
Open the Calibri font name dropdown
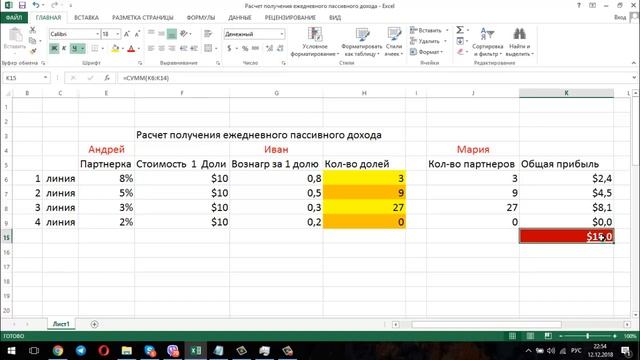pos(97,34)
